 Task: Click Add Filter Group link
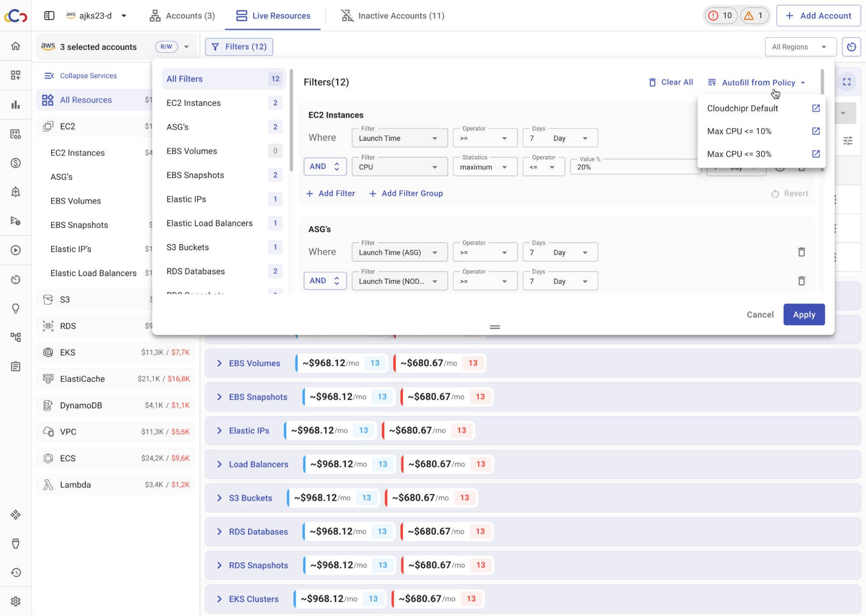click(x=406, y=194)
